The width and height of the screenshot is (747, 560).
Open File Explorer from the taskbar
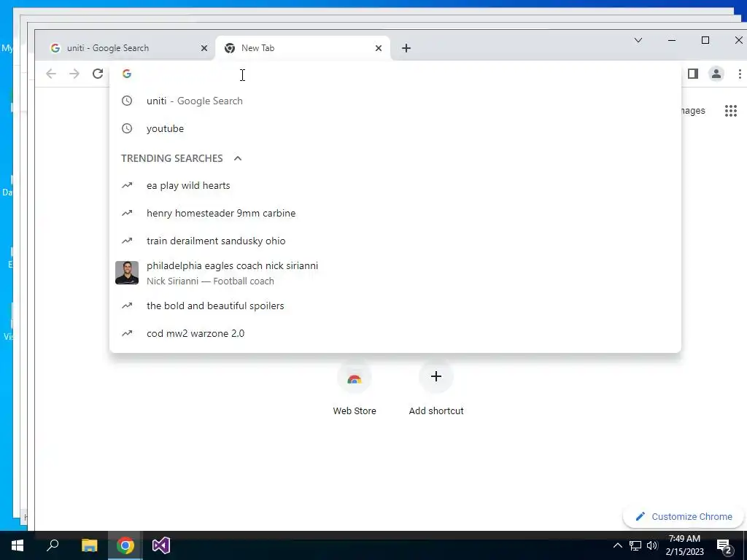coord(89,545)
